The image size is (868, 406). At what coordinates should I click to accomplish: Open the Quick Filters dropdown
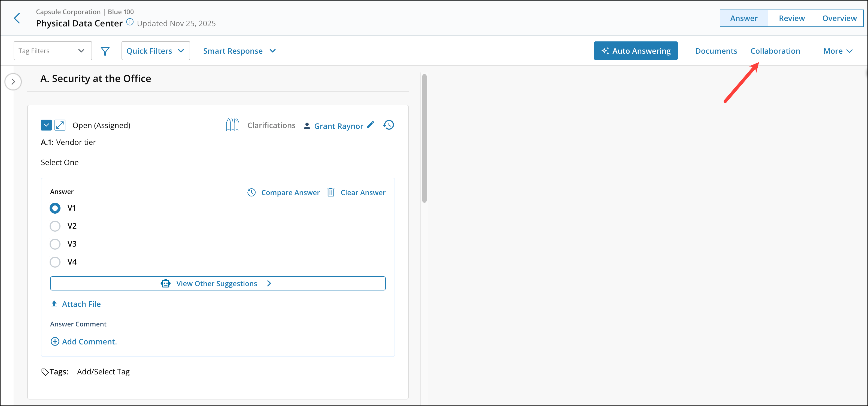(155, 50)
